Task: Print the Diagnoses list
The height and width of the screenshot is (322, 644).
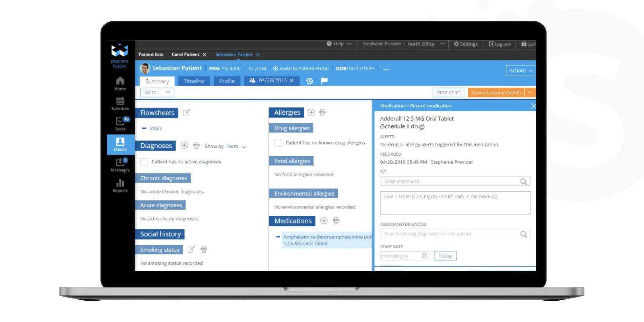Action: click(196, 145)
